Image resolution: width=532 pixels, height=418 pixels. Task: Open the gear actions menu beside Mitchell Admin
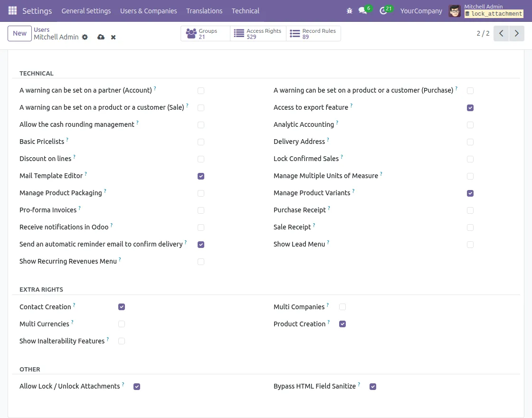[x=85, y=37]
